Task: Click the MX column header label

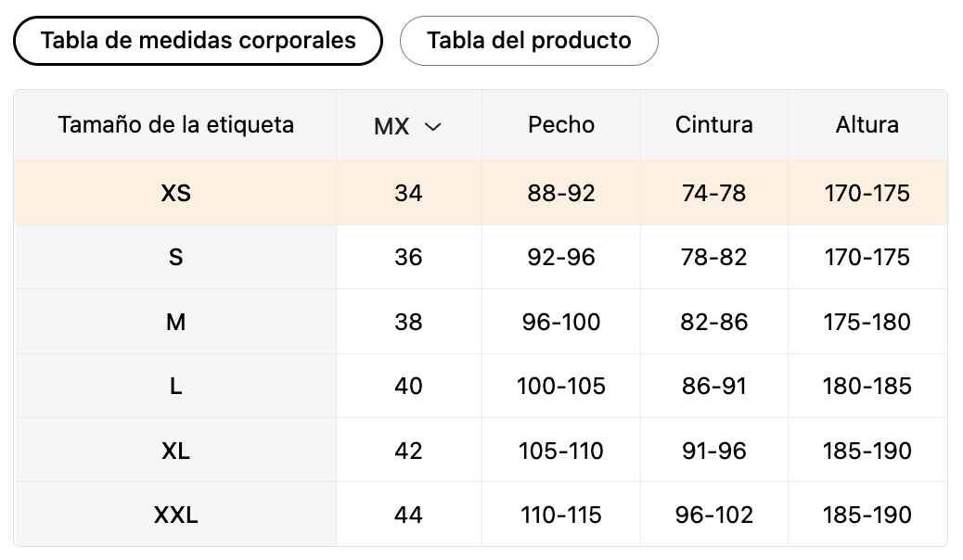Action: pyautogui.click(x=392, y=127)
